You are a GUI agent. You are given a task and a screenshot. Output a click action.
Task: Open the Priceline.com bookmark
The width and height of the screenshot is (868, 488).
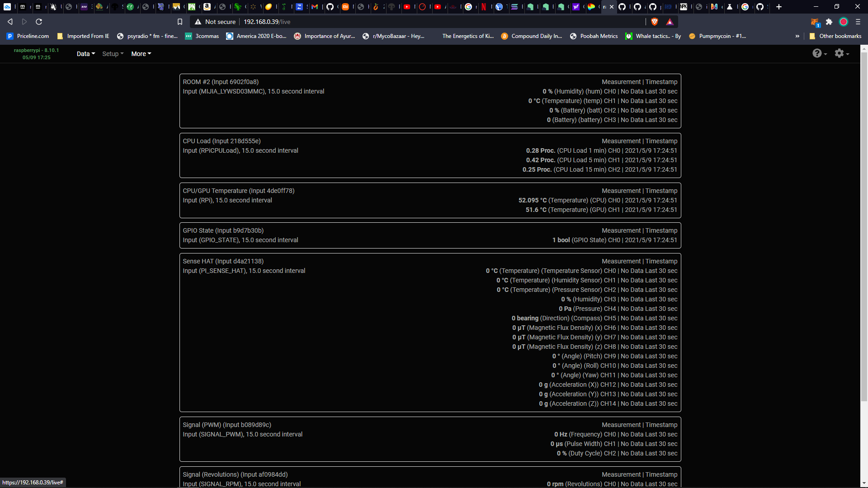coord(28,36)
